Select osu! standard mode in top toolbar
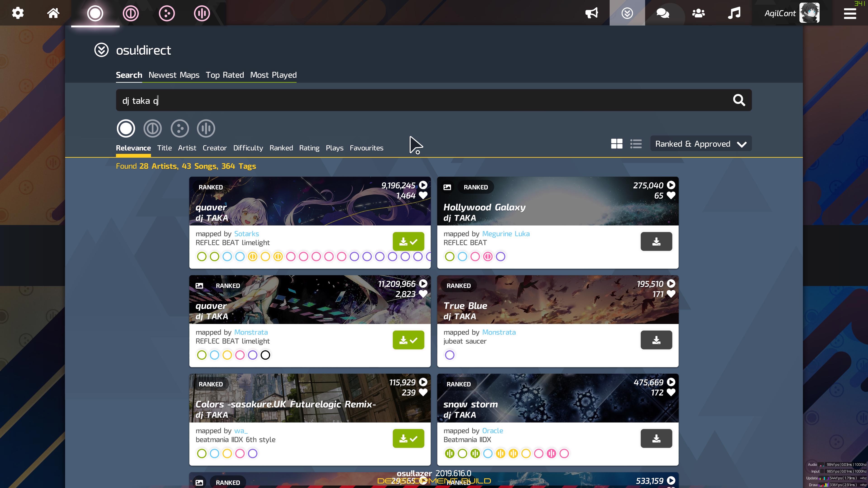Image resolution: width=868 pixels, height=488 pixels. [95, 14]
